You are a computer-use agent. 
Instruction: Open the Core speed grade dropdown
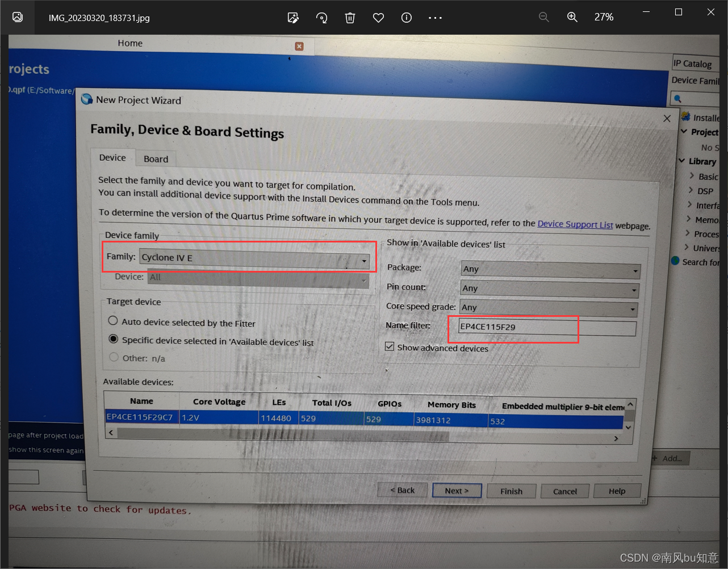click(x=549, y=308)
